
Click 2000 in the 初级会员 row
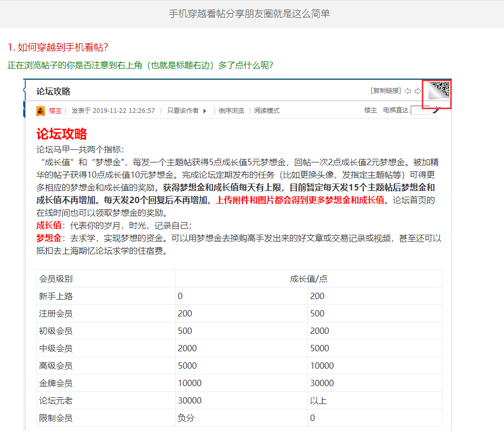[319, 331]
